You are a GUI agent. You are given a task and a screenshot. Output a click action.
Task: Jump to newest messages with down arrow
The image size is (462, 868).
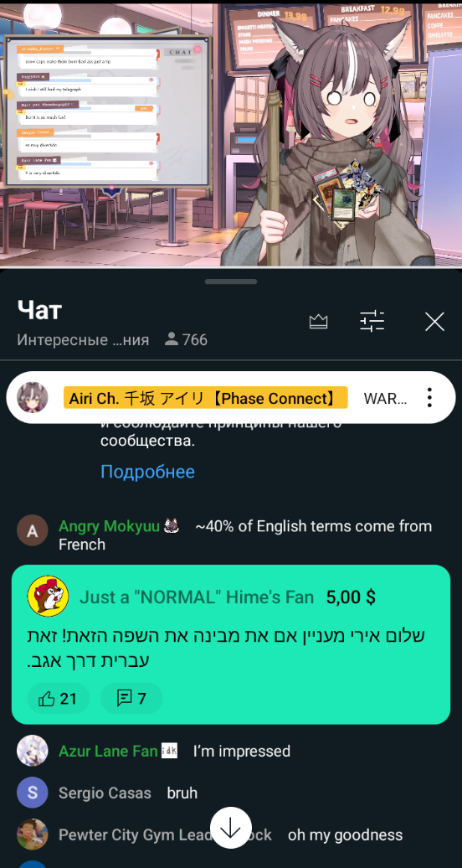(x=231, y=828)
